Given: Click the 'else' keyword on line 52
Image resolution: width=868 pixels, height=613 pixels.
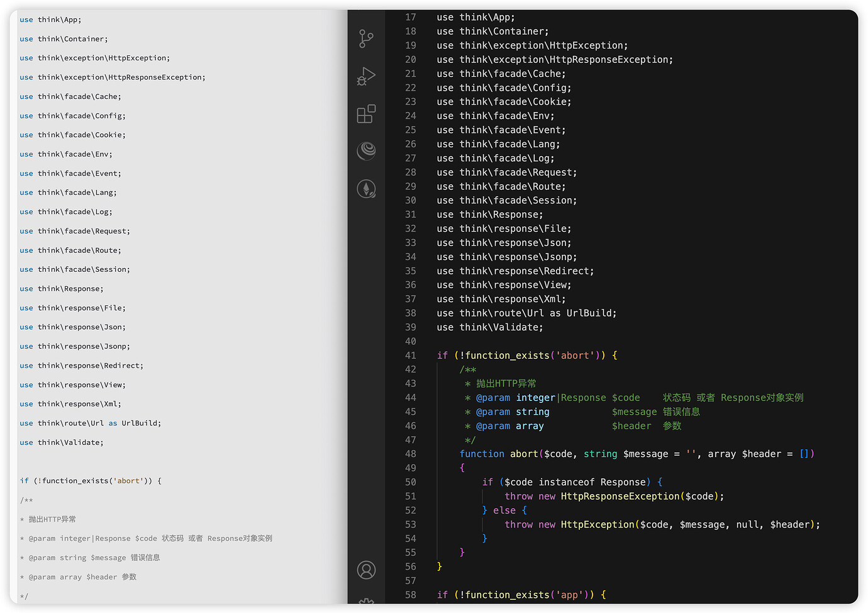Looking at the screenshot, I should [504, 510].
